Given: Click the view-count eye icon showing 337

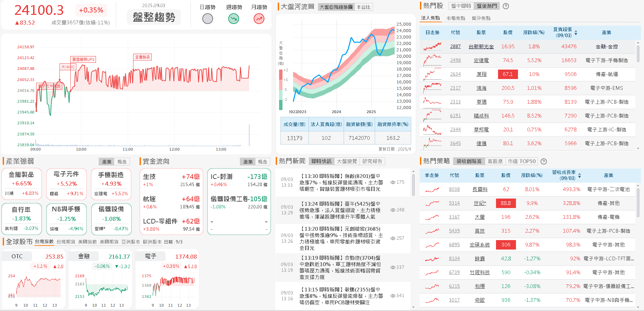Looking at the screenshot, I should [x=393, y=267].
